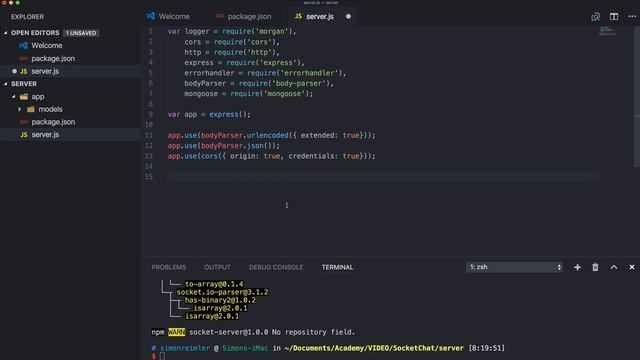Click the package.json tab file icon
The image size is (640, 360).
220,16
